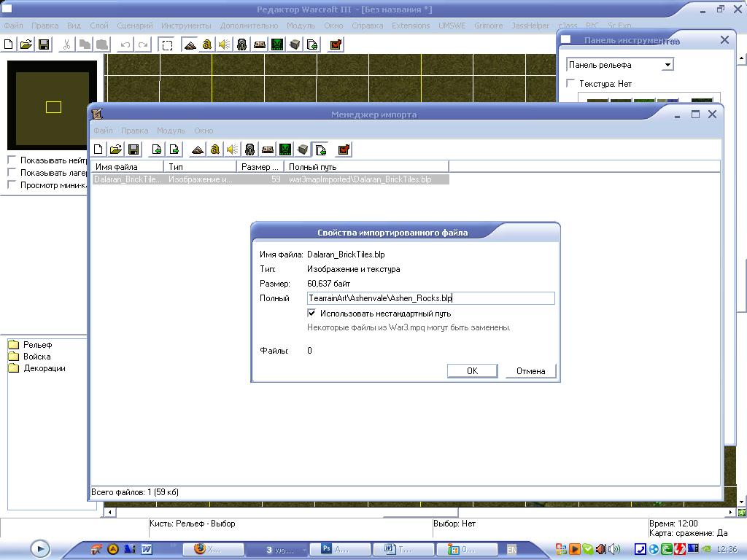Click Test Map icon in Import Manager
747x560 pixels.
click(x=344, y=150)
